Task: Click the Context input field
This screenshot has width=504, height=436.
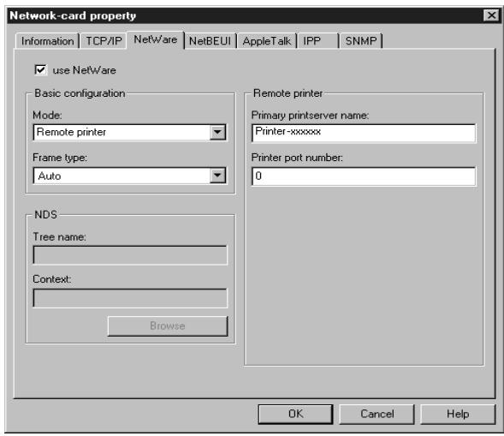Action: point(130,298)
